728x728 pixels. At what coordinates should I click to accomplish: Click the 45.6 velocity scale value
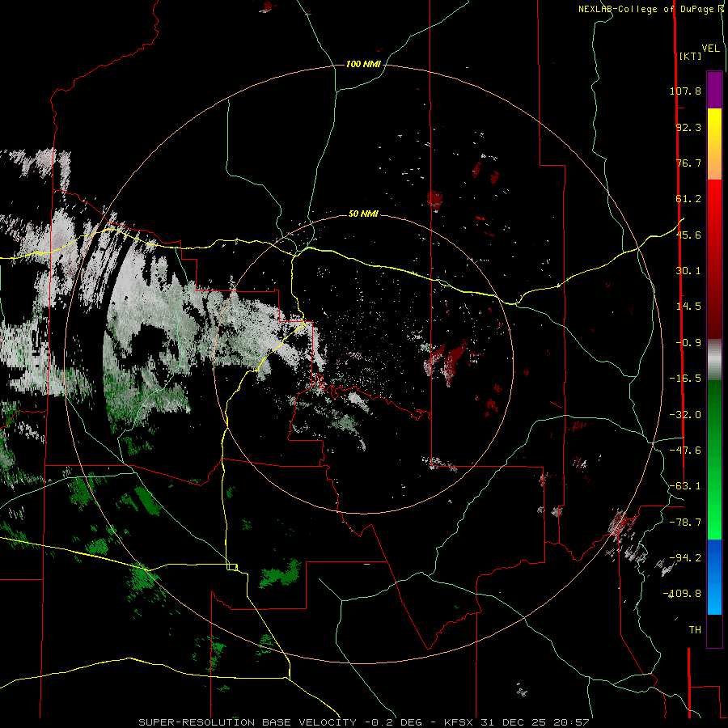coord(688,235)
